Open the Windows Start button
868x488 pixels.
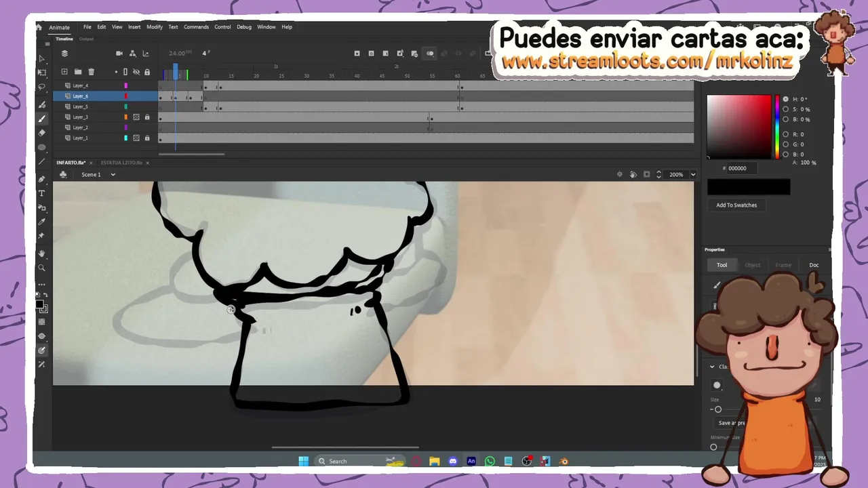(304, 461)
